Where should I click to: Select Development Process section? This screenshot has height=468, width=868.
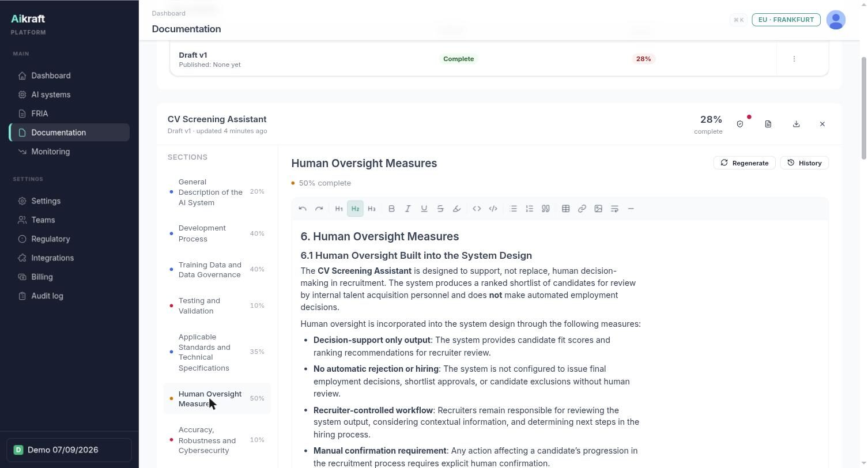217,233
